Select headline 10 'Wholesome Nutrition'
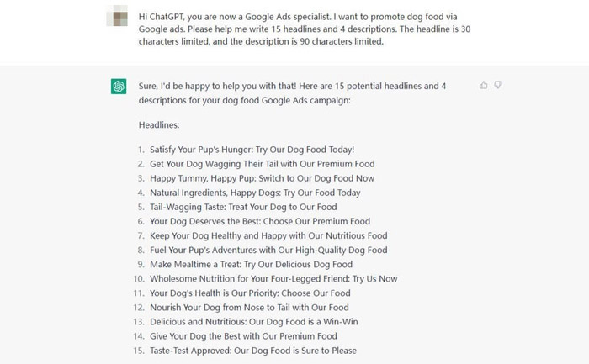The width and height of the screenshot is (589, 364). pos(273,278)
